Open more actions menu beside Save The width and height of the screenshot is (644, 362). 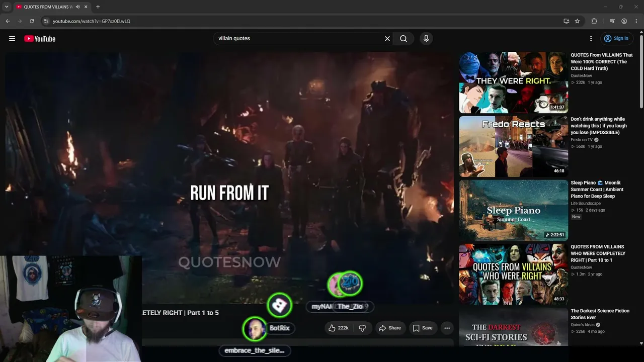pos(447,328)
